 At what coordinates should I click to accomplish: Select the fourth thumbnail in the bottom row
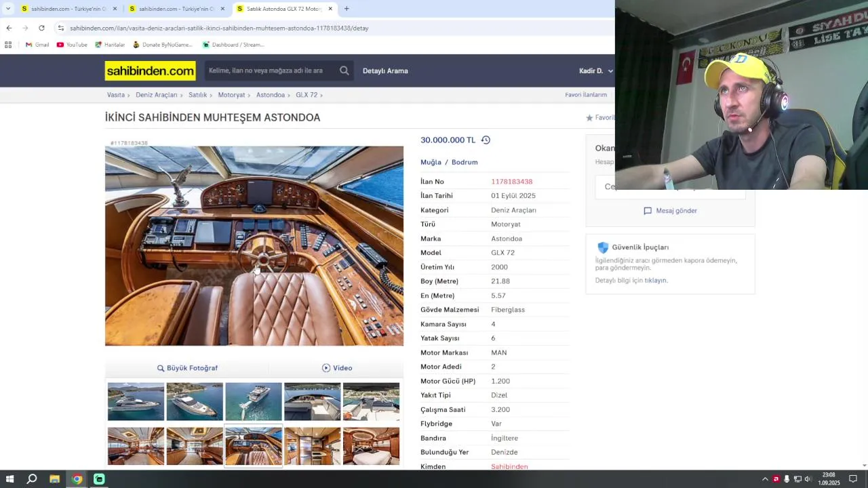313,446
